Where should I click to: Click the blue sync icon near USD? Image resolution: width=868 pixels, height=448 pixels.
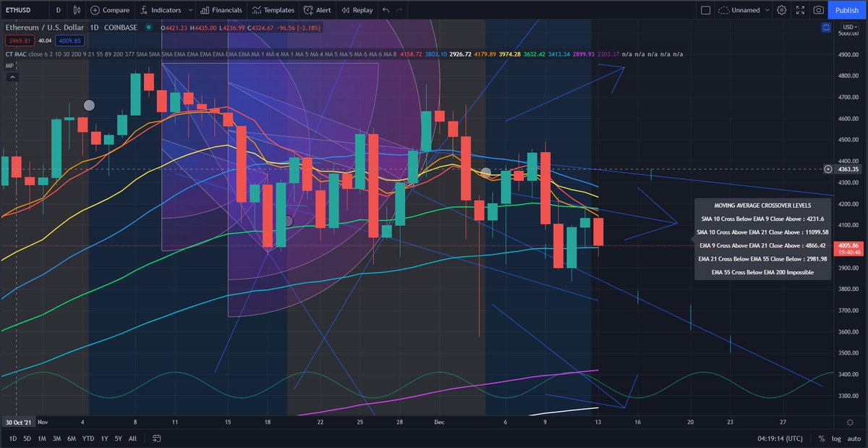coord(827,28)
